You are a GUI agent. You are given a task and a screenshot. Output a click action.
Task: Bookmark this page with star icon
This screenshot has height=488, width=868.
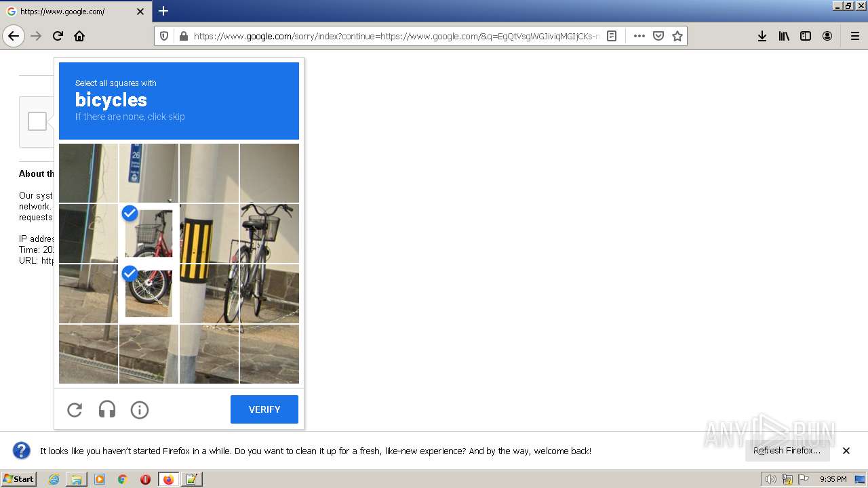click(677, 36)
